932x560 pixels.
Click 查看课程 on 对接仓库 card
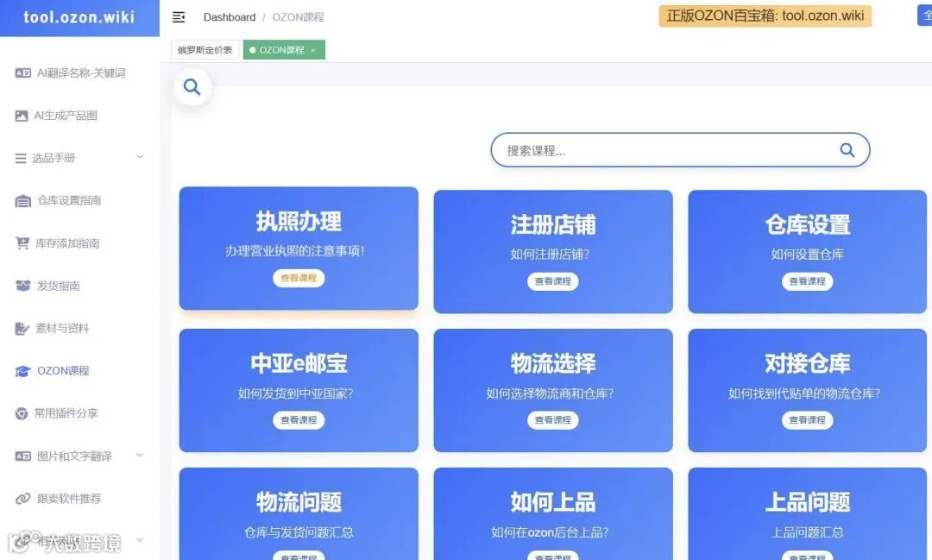[x=807, y=420]
